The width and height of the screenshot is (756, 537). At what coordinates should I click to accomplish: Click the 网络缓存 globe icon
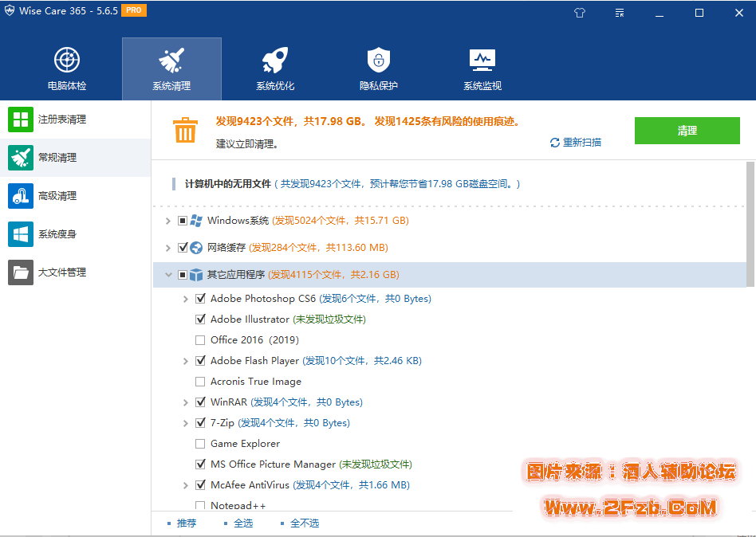tap(195, 248)
